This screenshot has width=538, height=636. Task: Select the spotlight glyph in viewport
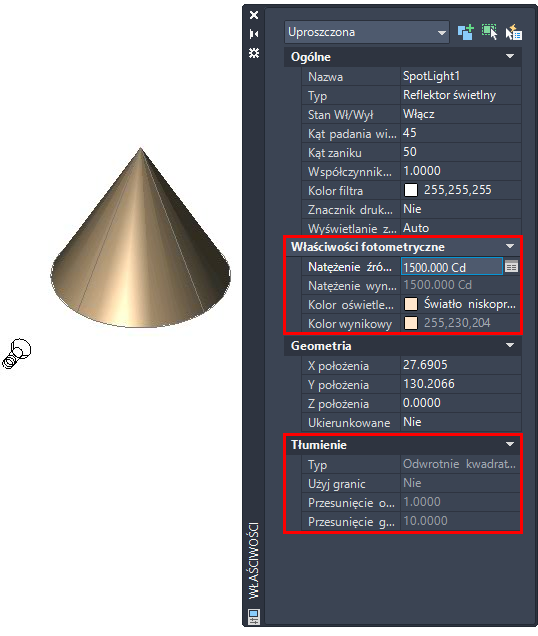point(17,354)
